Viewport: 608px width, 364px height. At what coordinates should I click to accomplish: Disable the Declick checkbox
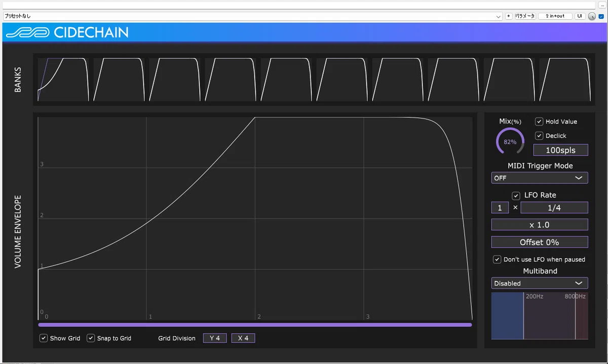pyautogui.click(x=539, y=136)
